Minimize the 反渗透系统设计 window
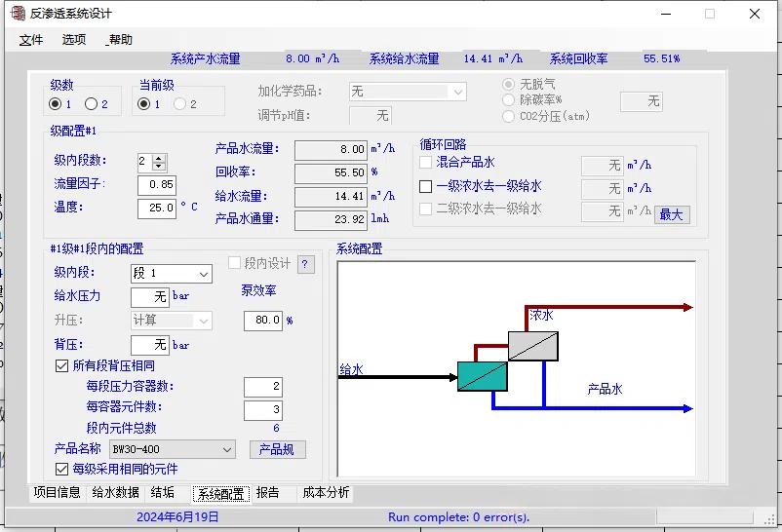Image resolution: width=782 pixels, height=532 pixels. 666,14
